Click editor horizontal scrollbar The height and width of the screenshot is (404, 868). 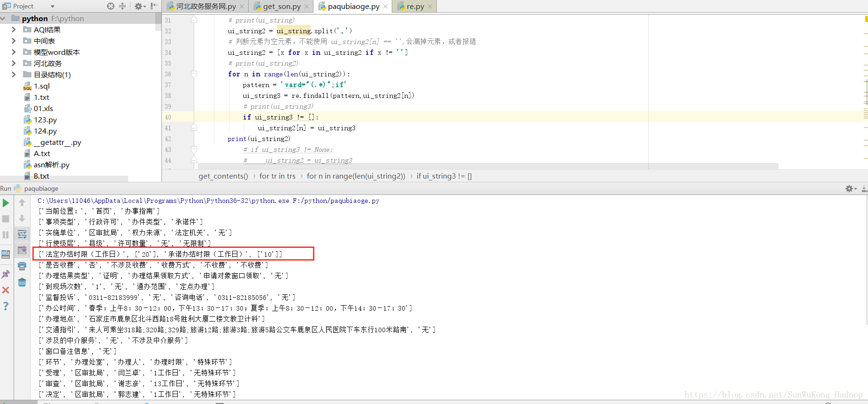pyautogui.click(x=488, y=166)
